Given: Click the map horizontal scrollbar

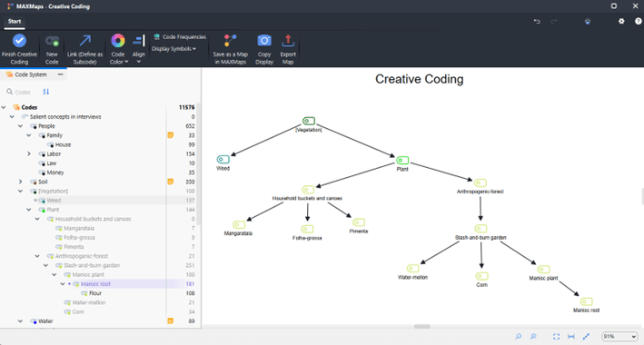Looking at the screenshot, I should point(421,327).
